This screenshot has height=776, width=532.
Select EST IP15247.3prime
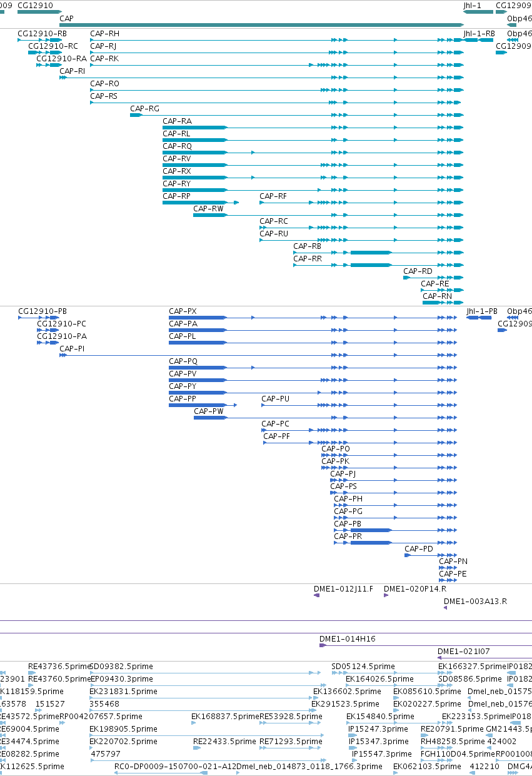coord(351,735)
